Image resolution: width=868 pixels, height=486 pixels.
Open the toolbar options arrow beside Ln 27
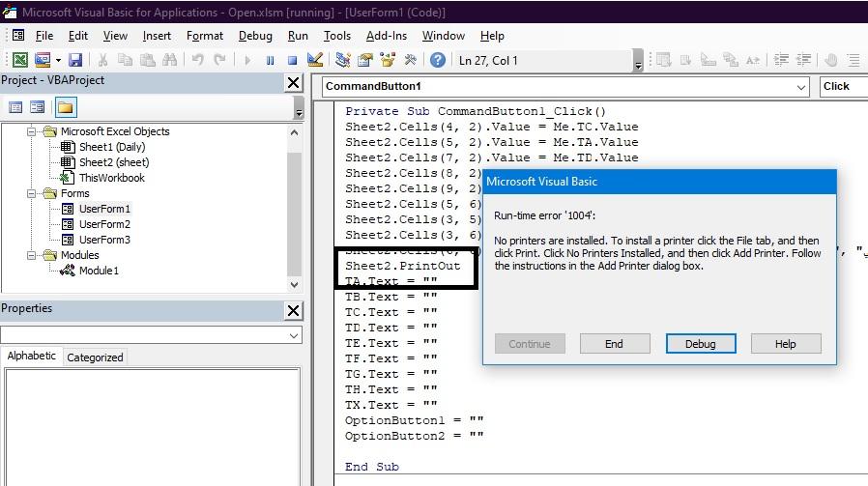click(638, 60)
